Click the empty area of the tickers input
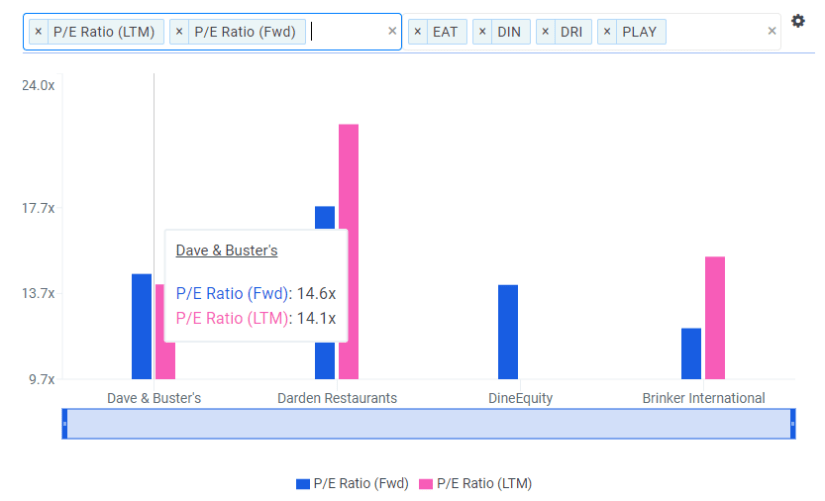The height and width of the screenshot is (501, 825). pyautogui.click(x=716, y=32)
